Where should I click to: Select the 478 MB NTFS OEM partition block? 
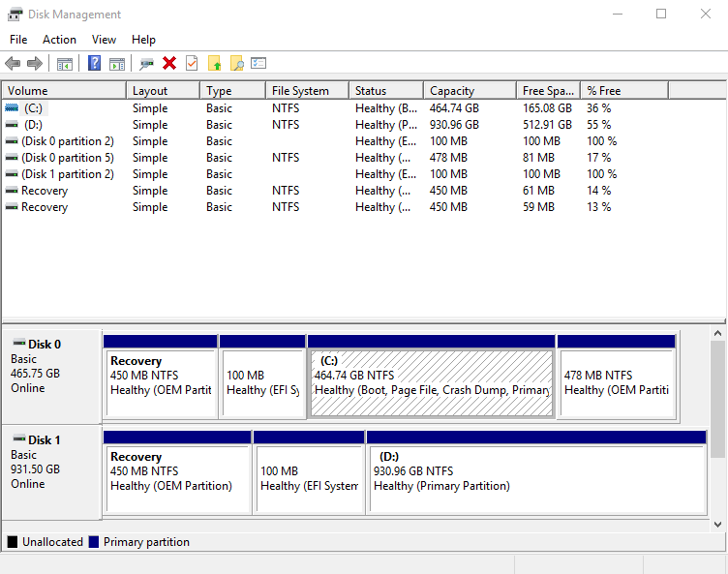pos(617,378)
